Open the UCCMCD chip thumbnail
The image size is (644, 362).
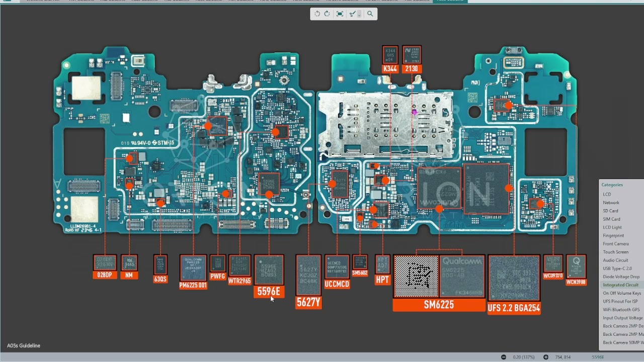point(337,267)
